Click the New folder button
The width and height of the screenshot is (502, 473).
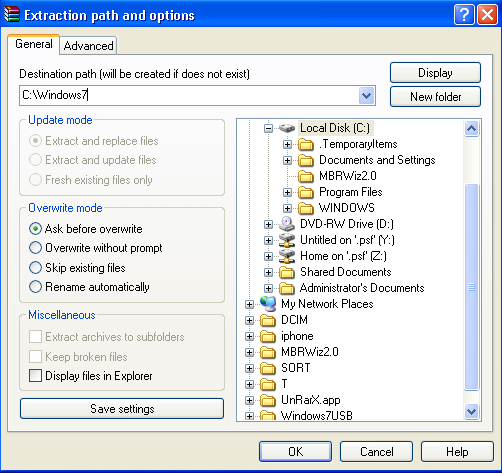click(x=435, y=97)
